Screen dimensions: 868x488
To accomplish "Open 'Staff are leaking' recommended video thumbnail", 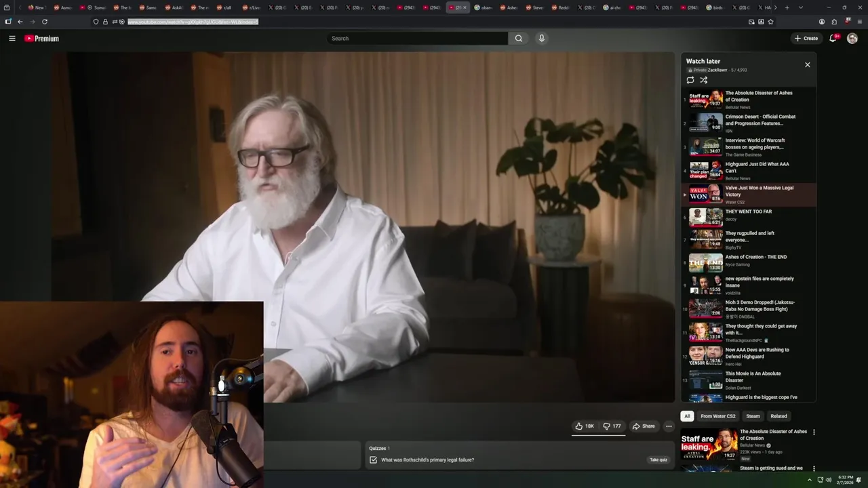I will (x=709, y=445).
